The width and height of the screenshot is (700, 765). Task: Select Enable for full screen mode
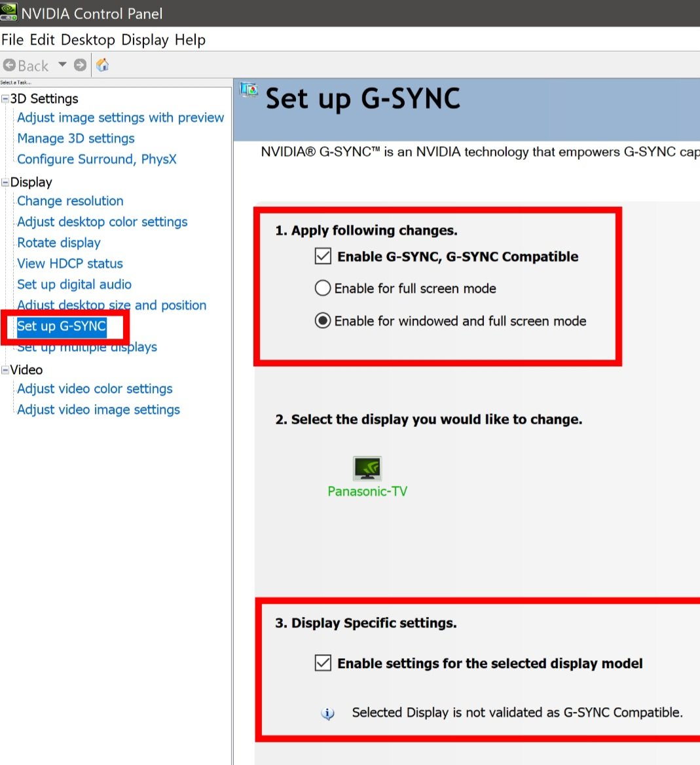pyautogui.click(x=322, y=288)
